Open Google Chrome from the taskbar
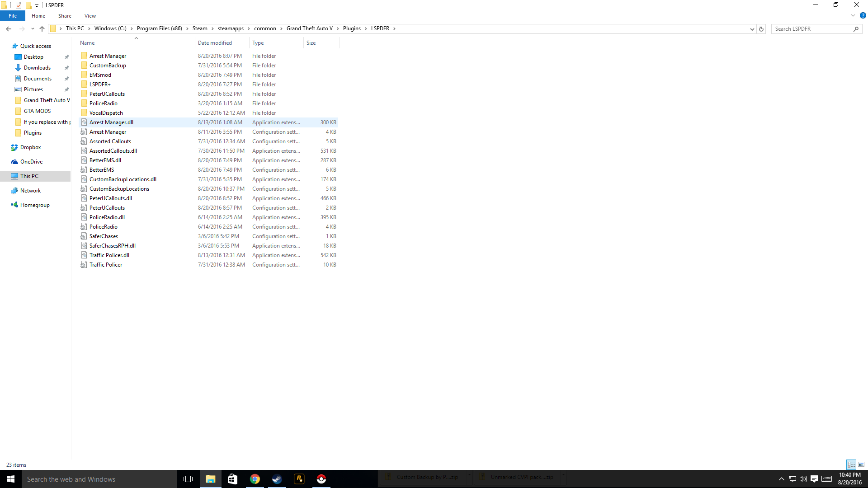 click(255, 479)
